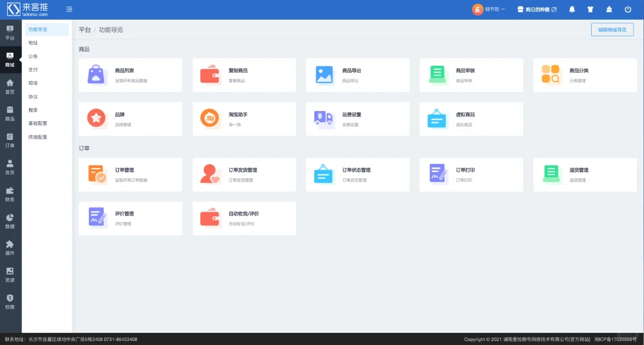Image resolution: width=644 pixels, height=345 pixels.
Task: Open the 订单管理 card icon
Action: [x=97, y=174]
